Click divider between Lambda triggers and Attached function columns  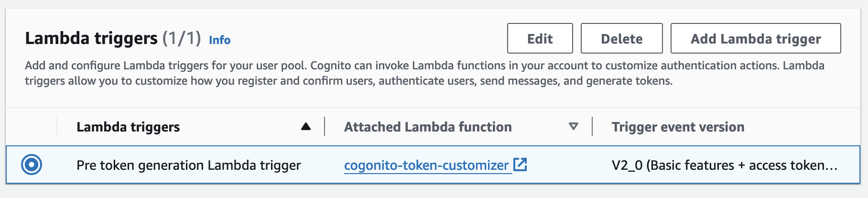point(325,126)
